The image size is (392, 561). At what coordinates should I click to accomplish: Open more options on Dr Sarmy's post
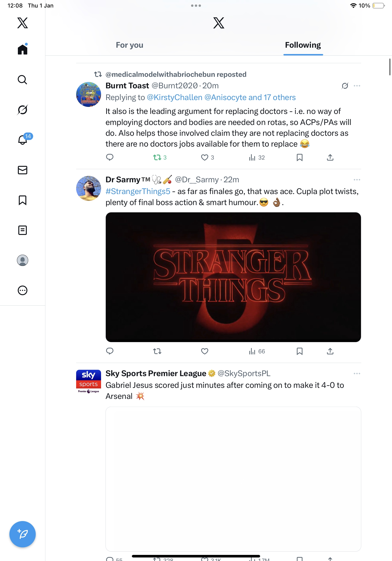pyautogui.click(x=357, y=180)
